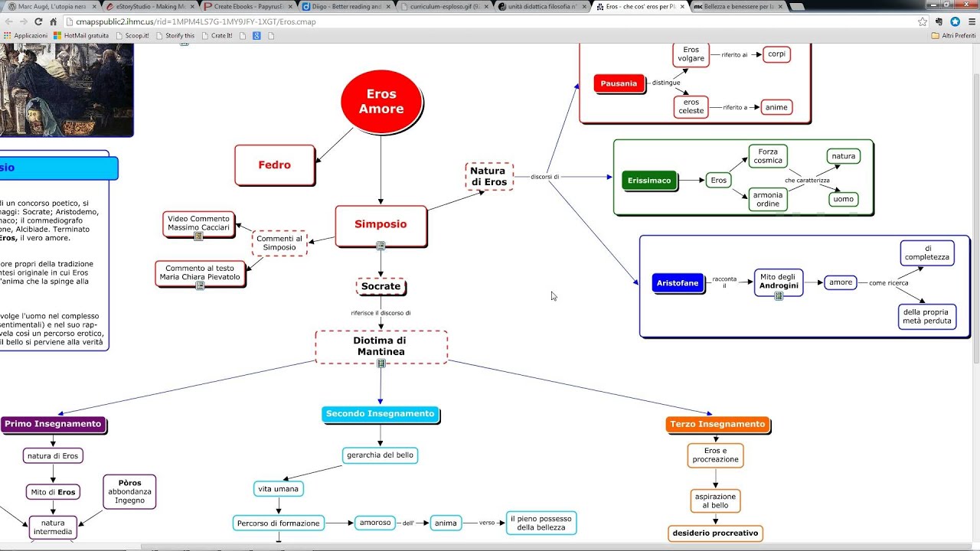Open Storify this bookmark
This screenshot has height=551, width=980.
[175, 35]
